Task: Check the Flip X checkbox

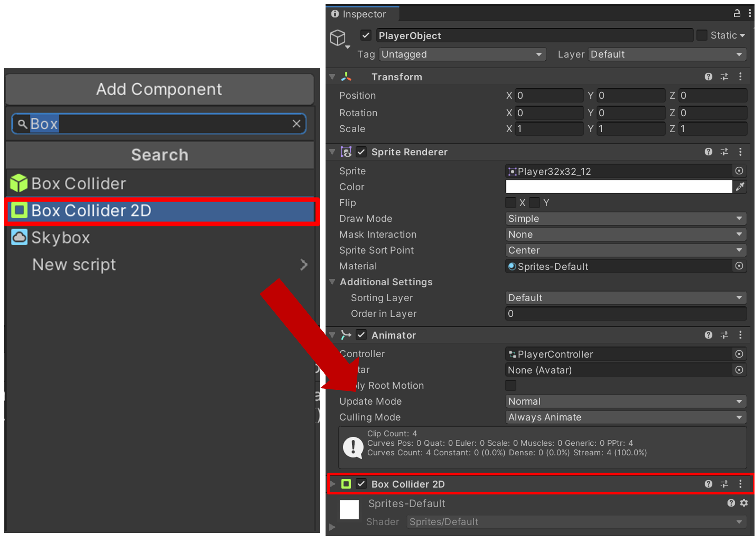Action: point(511,203)
